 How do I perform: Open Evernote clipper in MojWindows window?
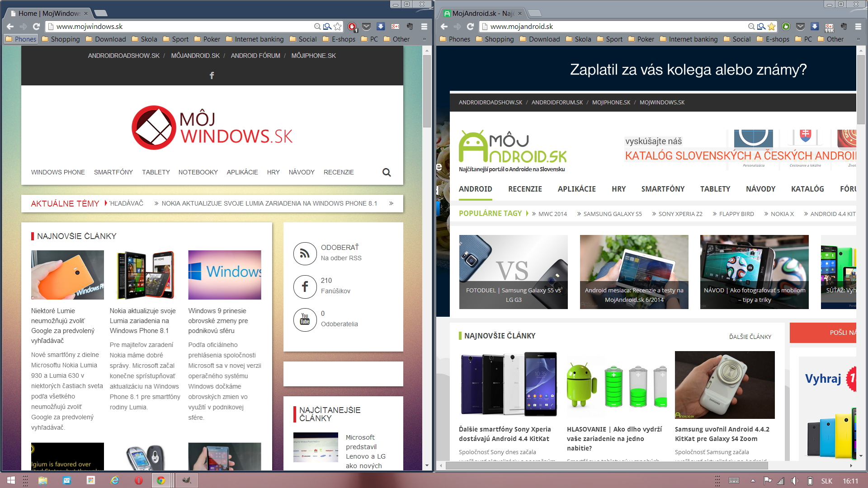point(410,27)
